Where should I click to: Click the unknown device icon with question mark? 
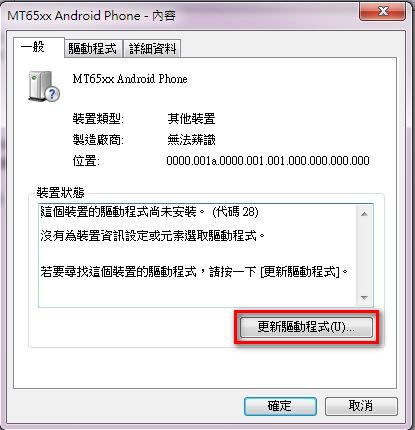(44, 86)
